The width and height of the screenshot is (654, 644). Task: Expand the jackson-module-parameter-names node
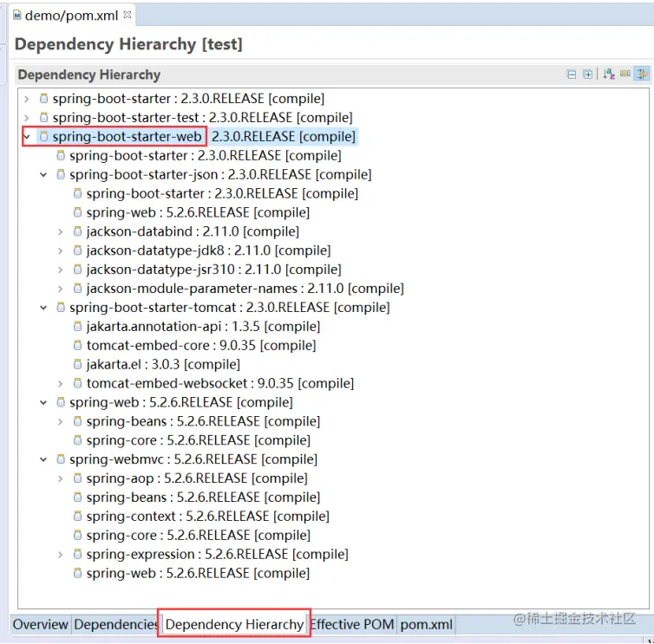coord(61,289)
